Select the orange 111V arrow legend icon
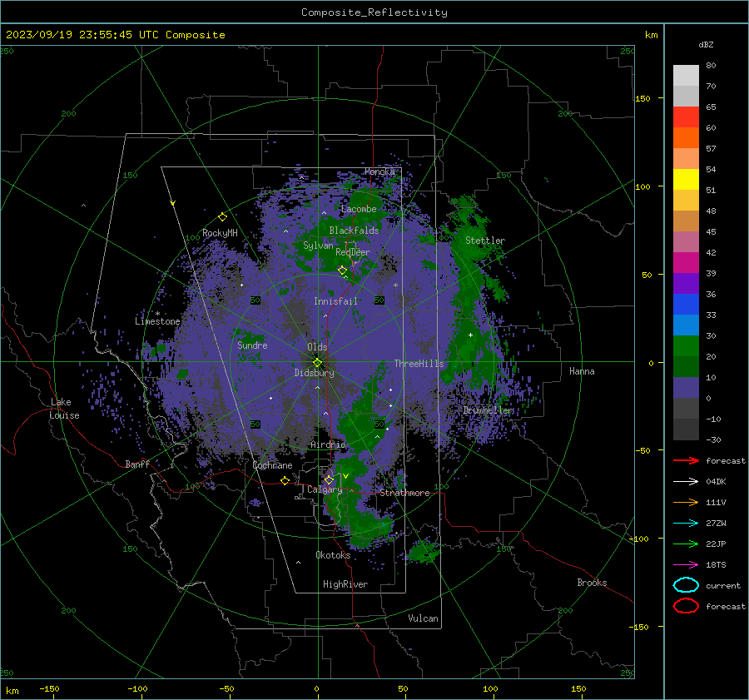 point(686,502)
